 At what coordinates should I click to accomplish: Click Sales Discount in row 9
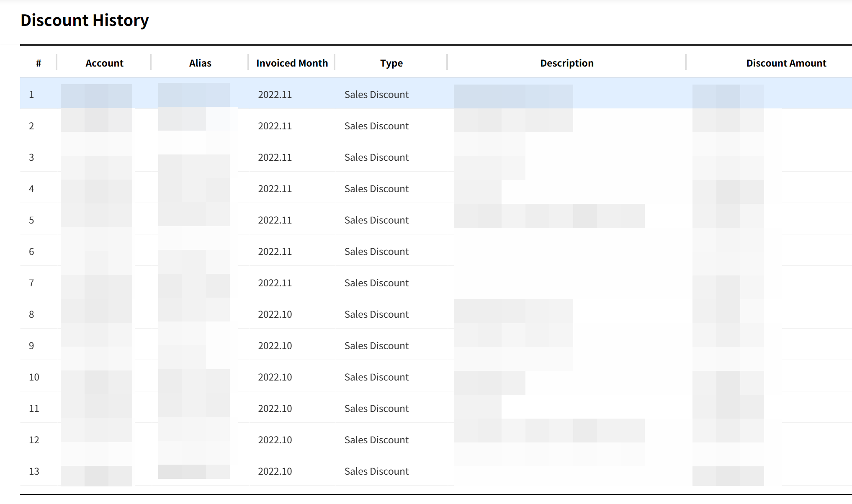tap(376, 346)
